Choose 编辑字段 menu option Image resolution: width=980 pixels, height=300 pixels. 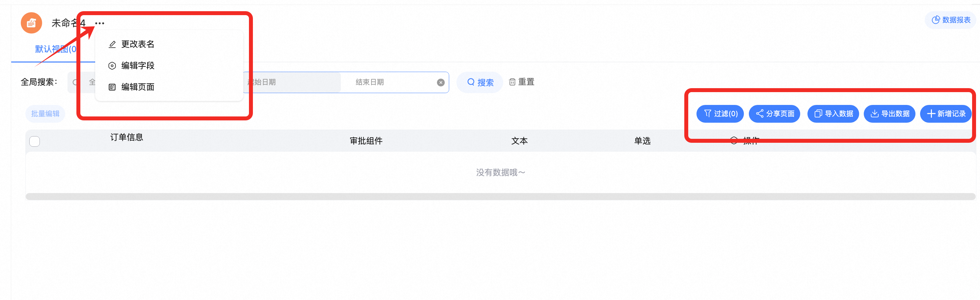point(137,65)
